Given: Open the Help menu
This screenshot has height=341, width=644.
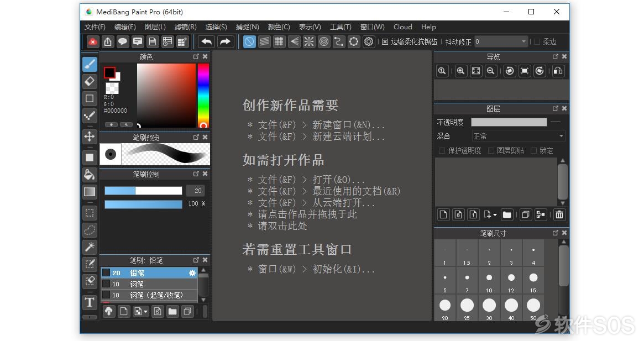Looking at the screenshot, I should coord(428,27).
